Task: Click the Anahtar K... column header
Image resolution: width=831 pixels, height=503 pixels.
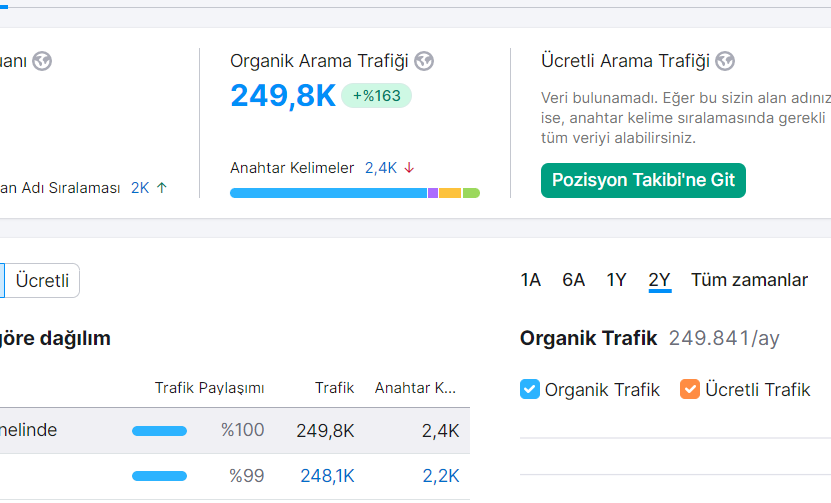Action: (x=416, y=388)
